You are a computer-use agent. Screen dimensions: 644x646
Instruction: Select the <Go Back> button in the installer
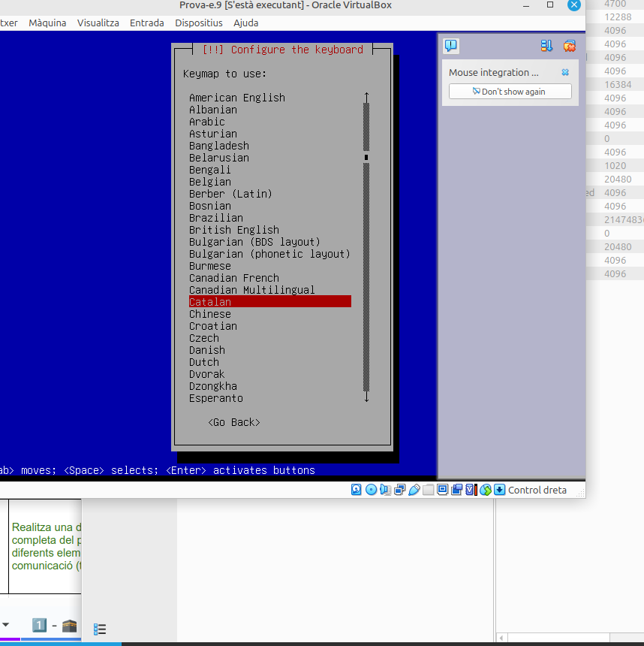click(x=234, y=422)
